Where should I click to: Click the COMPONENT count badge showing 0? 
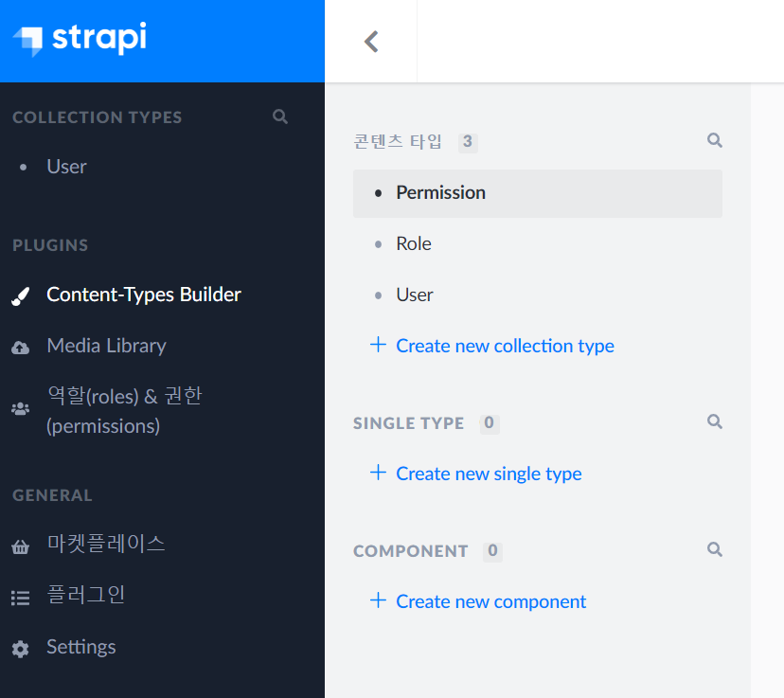point(492,551)
